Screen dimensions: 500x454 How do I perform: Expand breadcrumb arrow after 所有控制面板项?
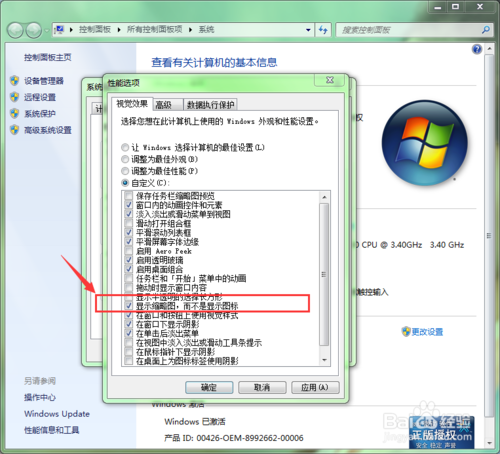click(191, 30)
